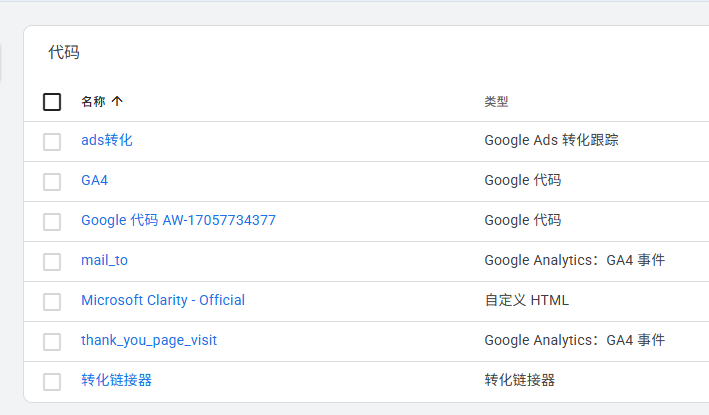
Task: Select the mail_to row checkbox
Action: [x=52, y=261]
